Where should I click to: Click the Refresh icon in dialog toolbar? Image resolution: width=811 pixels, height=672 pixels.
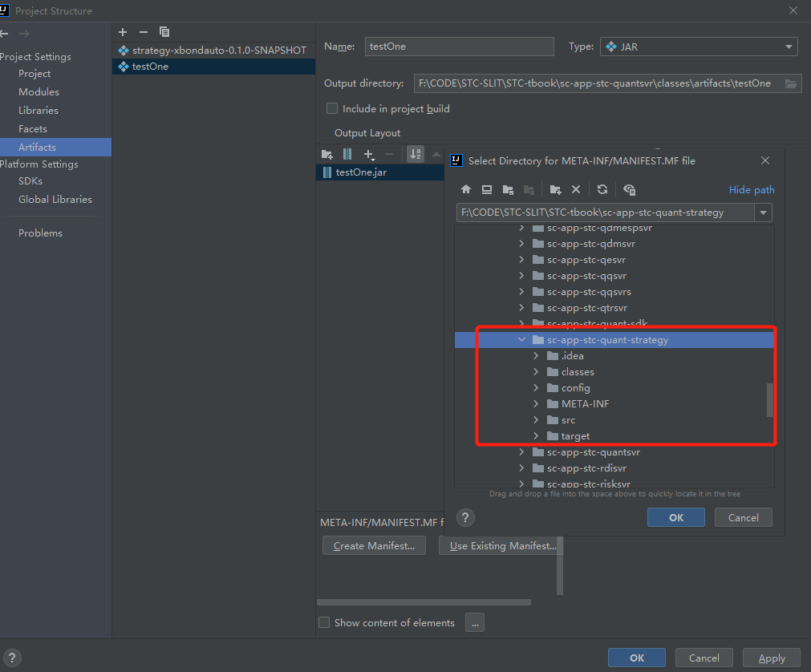tap(602, 189)
